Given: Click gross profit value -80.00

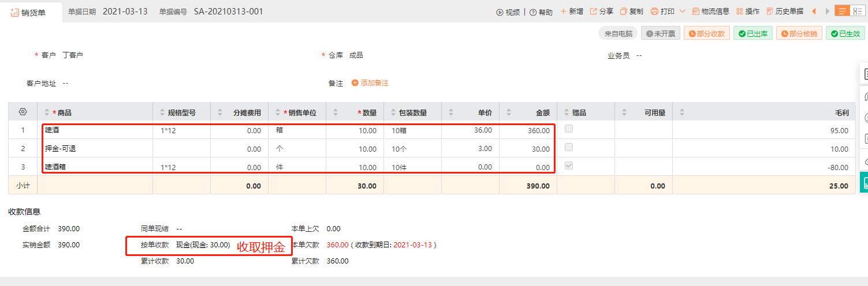Looking at the screenshot, I should [x=838, y=168].
